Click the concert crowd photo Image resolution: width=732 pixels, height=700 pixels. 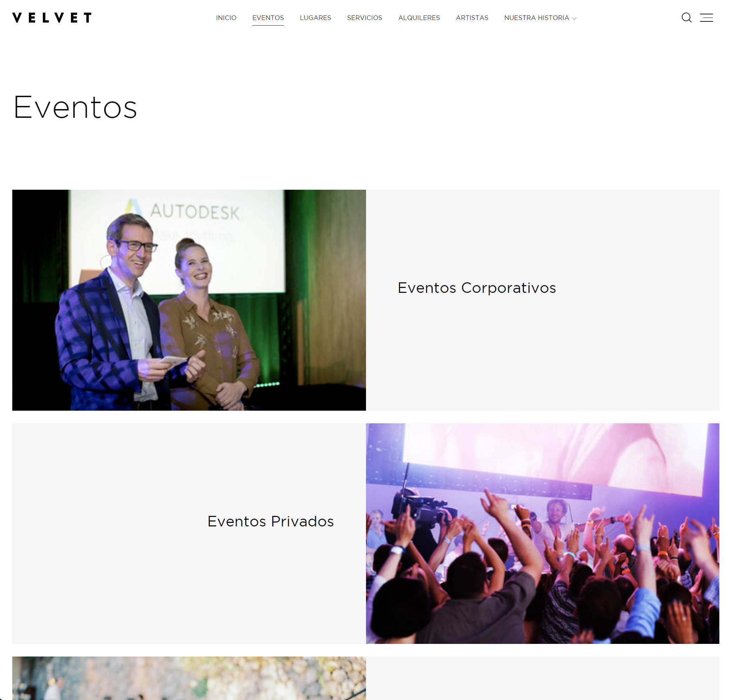pos(543,533)
